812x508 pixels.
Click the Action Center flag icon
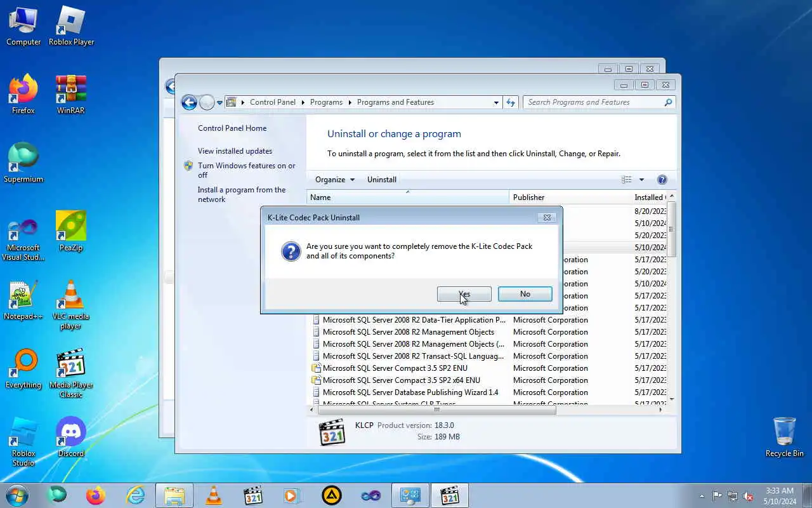click(717, 496)
